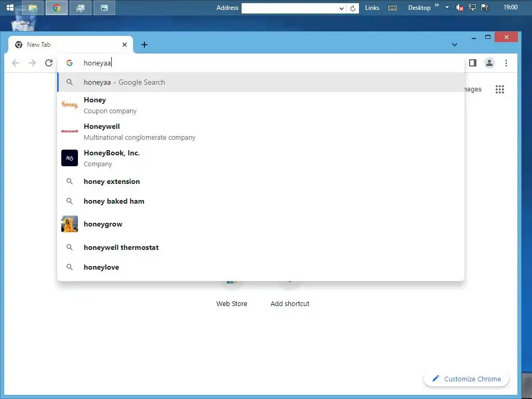Open the side panel icon

pyautogui.click(x=473, y=63)
